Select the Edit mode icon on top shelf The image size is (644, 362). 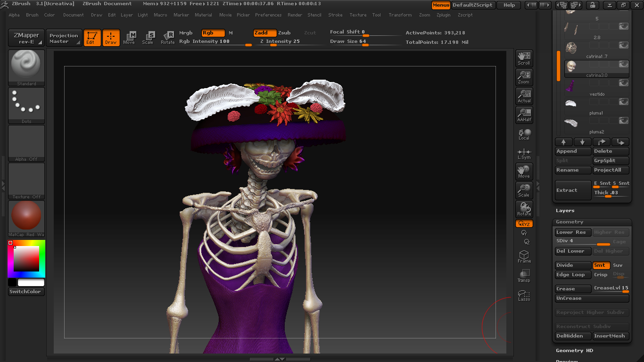tap(92, 38)
